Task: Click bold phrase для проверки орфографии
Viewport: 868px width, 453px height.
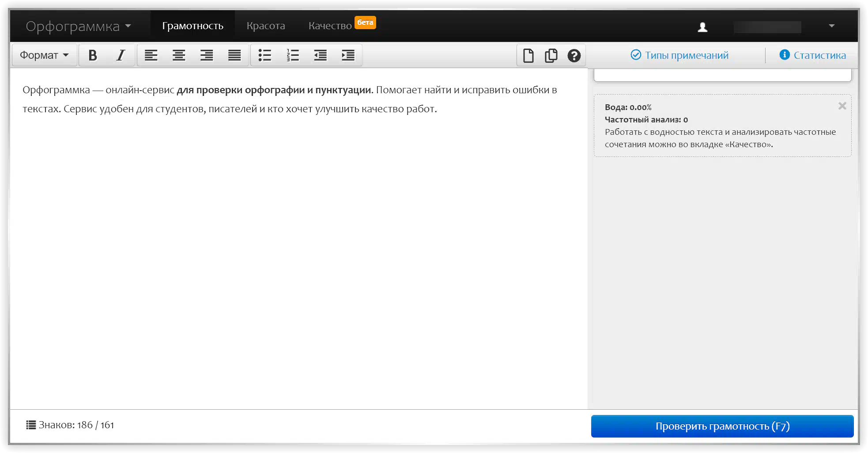Action: 240,90
